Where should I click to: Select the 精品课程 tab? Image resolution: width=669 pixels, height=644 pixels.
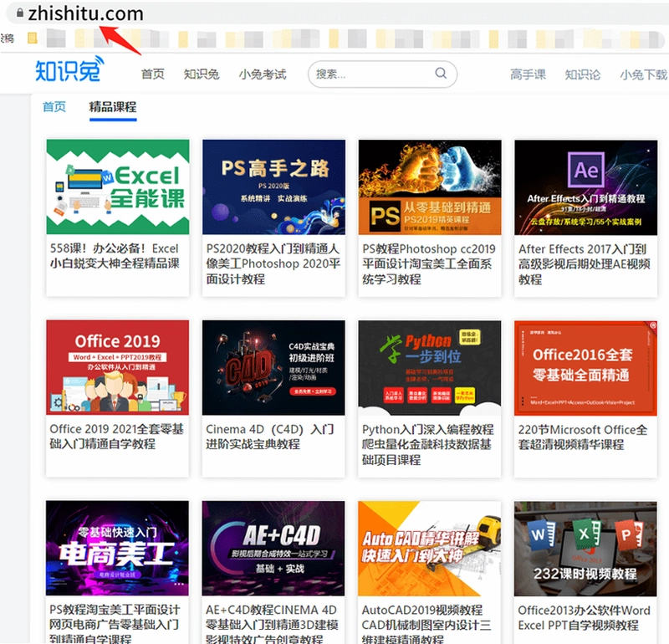pyautogui.click(x=113, y=107)
